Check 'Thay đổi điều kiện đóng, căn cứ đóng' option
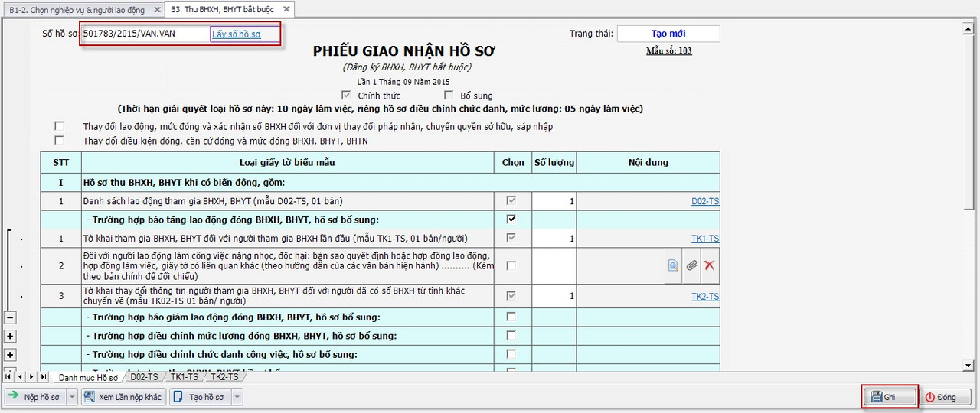 point(59,141)
